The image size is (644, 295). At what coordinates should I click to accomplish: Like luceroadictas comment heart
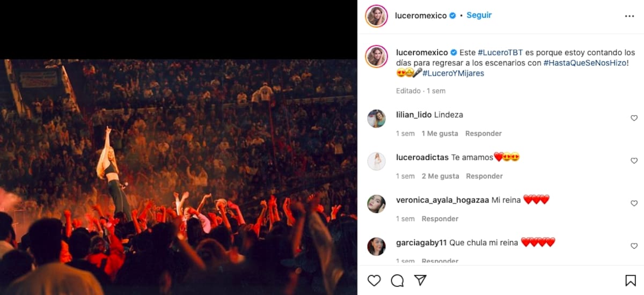(634, 161)
